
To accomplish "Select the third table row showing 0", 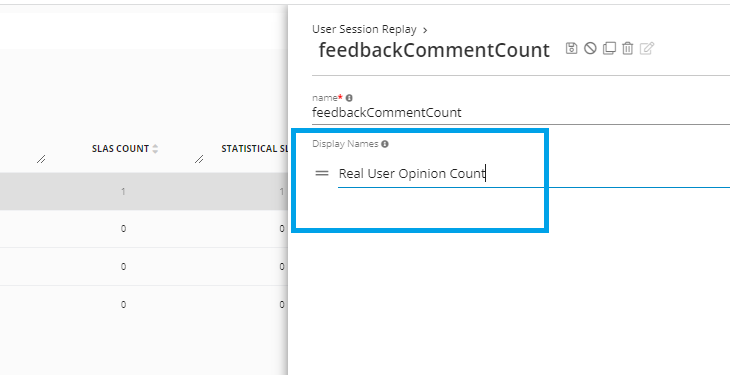I will [x=144, y=266].
